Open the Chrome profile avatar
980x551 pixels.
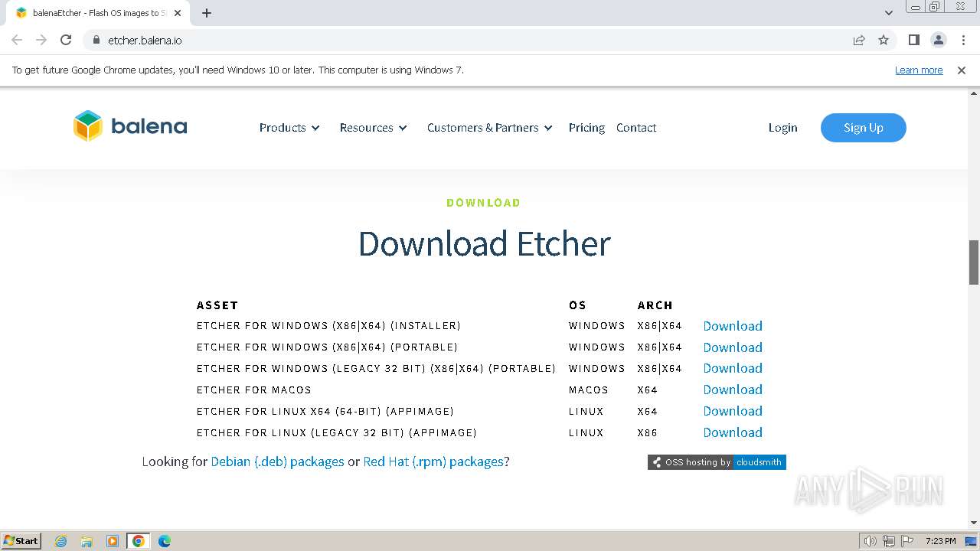pyautogui.click(x=939, y=40)
